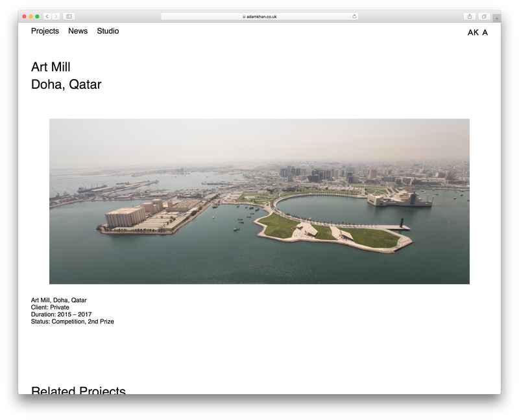Go back with Safari's back arrow

click(47, 17)
